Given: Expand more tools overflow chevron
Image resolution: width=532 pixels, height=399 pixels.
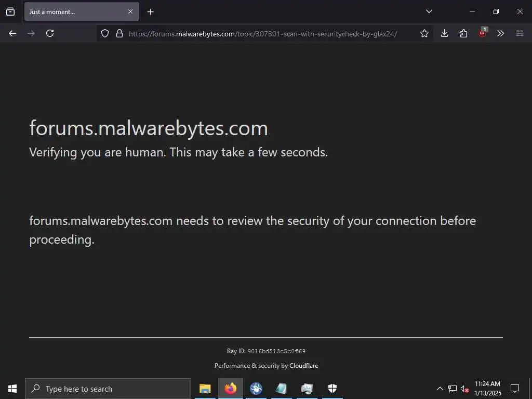Looking at the screenshot, I should 500,33.
